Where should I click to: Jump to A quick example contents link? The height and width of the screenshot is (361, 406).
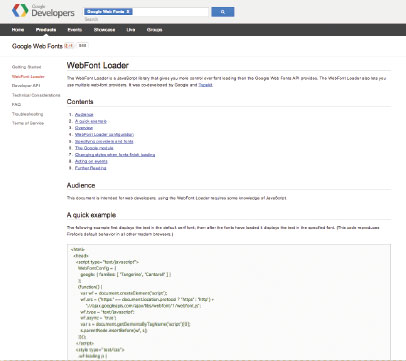click(91, 121)
